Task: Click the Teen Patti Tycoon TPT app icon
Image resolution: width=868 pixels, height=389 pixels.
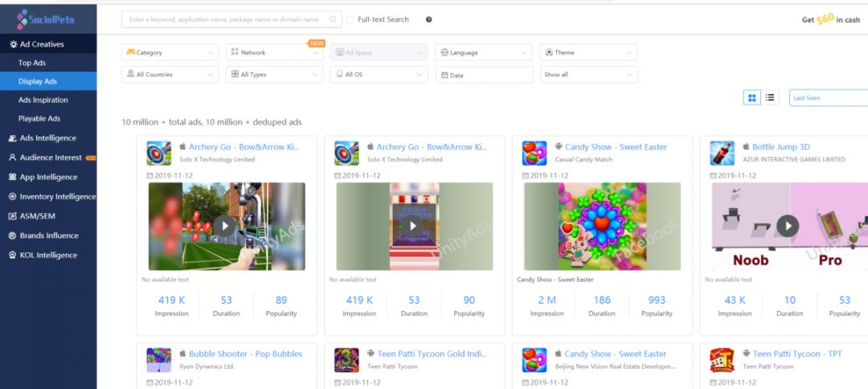Action: [x=722, y=359]
